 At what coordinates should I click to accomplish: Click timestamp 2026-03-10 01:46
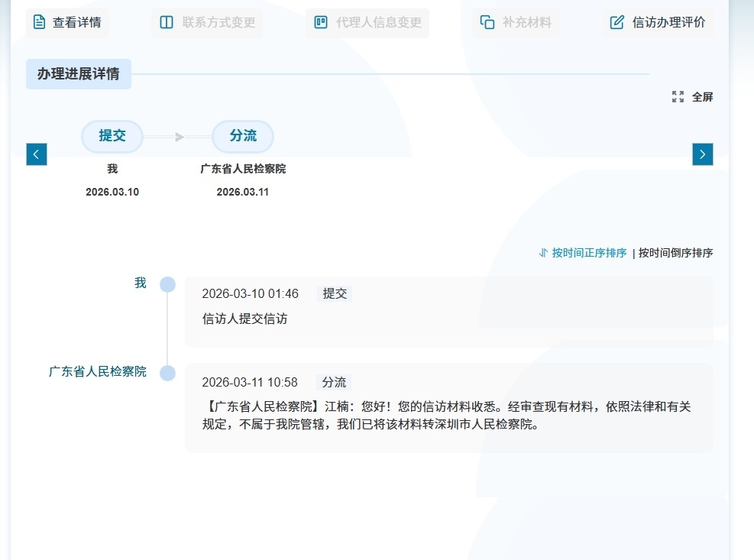250,293
